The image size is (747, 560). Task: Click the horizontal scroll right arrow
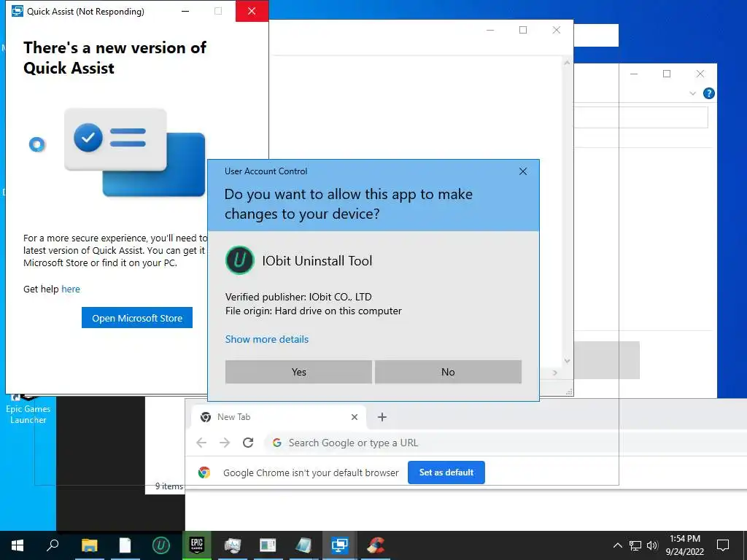click(554, 373)
